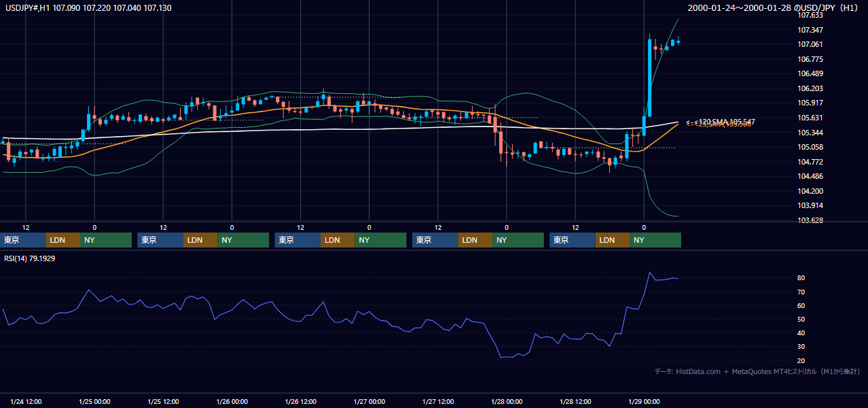Click price axis value 105.058
The image size is (868, 408).
pos(811,147)
